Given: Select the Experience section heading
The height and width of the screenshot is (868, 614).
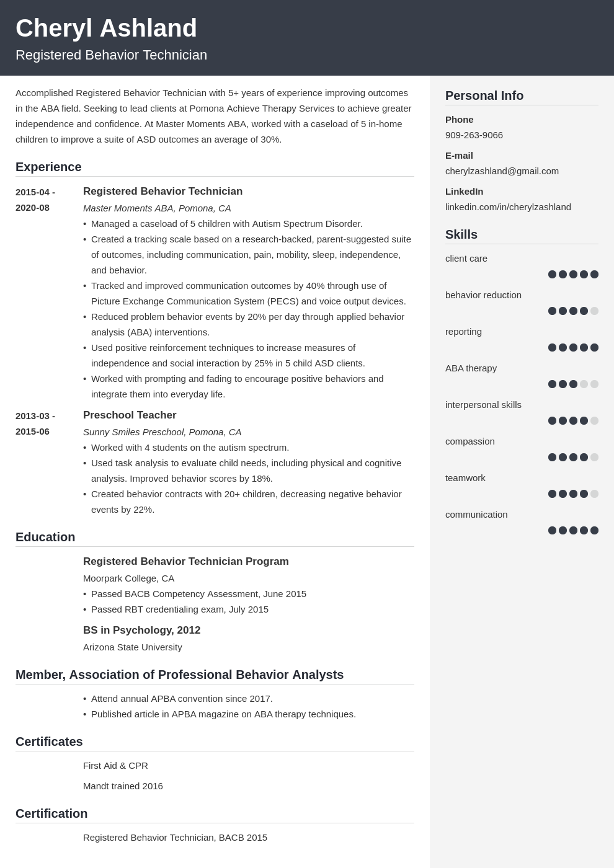Looking at the screenshot, I should (48, 167).
